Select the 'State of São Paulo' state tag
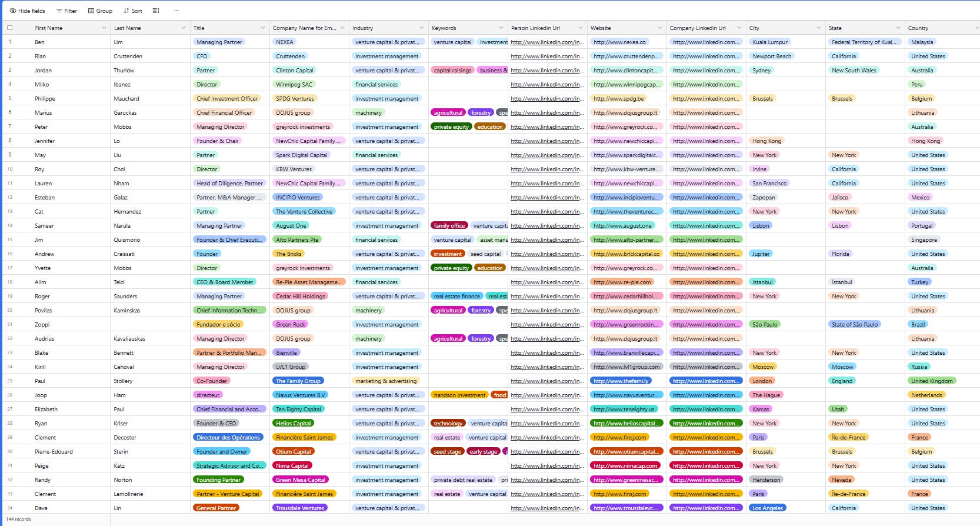This screenshot has width=980, height=526. [855, 325]
